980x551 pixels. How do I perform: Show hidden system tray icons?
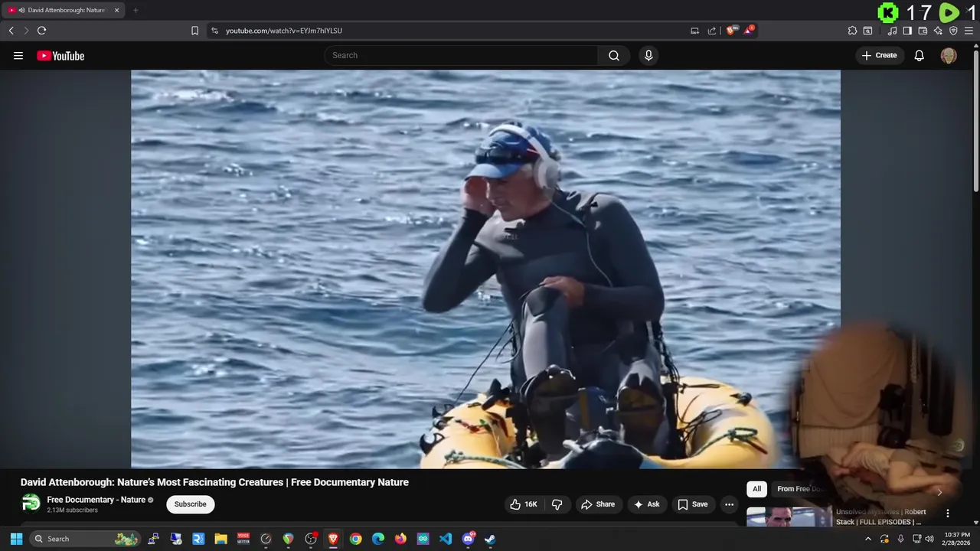coord(867,539)
